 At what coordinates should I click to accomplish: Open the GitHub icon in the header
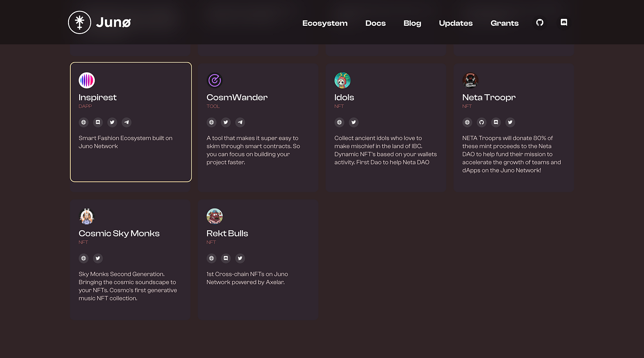[540, 22]
